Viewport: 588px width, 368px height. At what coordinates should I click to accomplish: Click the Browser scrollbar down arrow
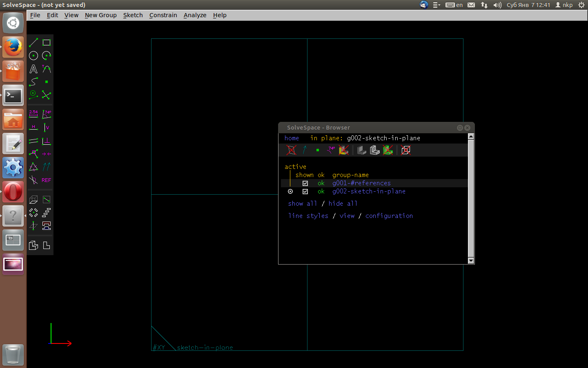(471, 261)
